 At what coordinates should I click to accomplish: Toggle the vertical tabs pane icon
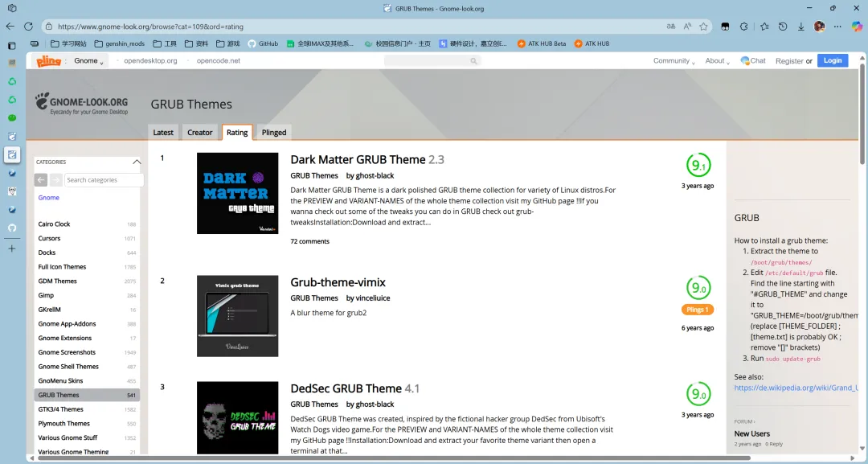12,45
